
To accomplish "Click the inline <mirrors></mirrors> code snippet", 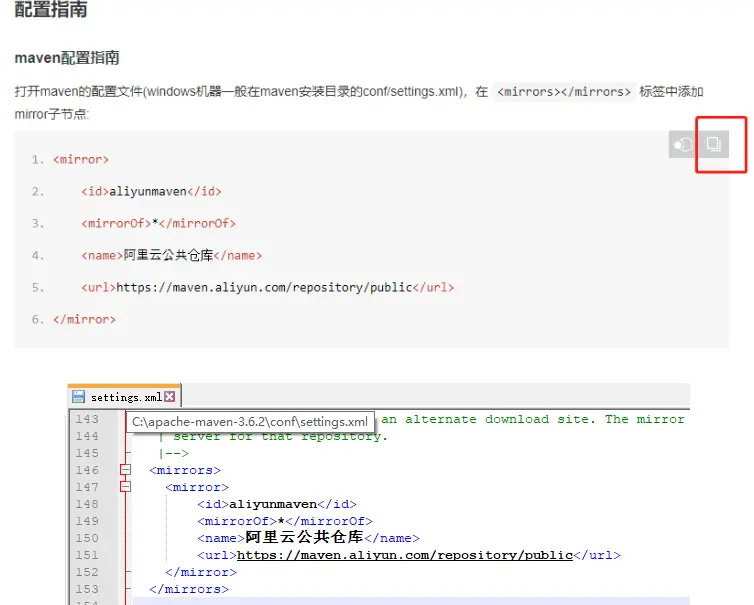I will pos(564,91).
